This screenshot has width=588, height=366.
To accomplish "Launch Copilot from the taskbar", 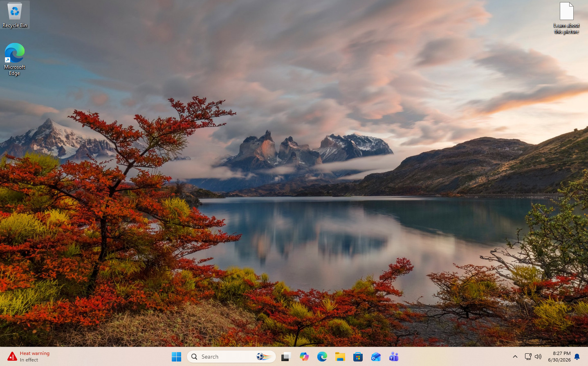I will click(x=304, y=357).
